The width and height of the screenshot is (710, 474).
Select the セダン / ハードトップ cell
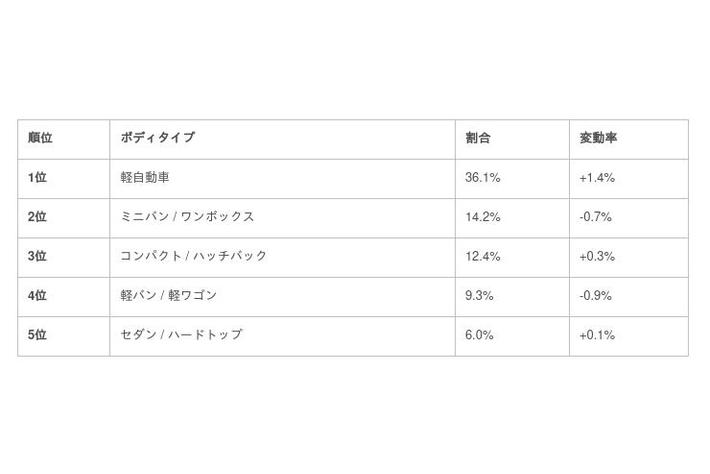pyautogui.click(x=181, y=335)
